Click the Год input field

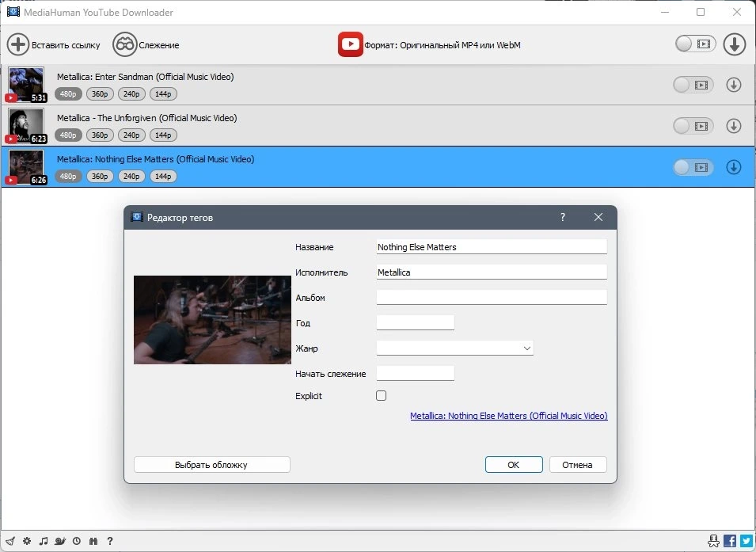(x=415, y=323)
